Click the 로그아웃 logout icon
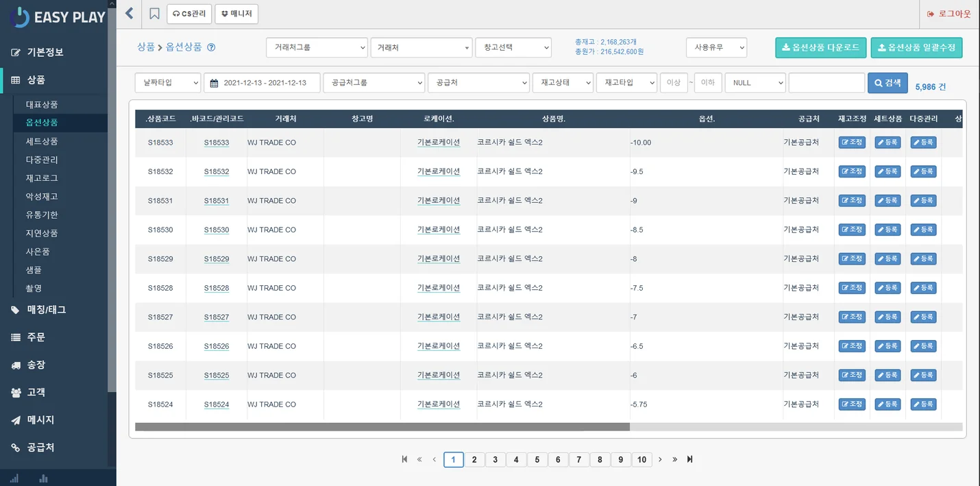 pyautogui.click(x=930, y=14)
